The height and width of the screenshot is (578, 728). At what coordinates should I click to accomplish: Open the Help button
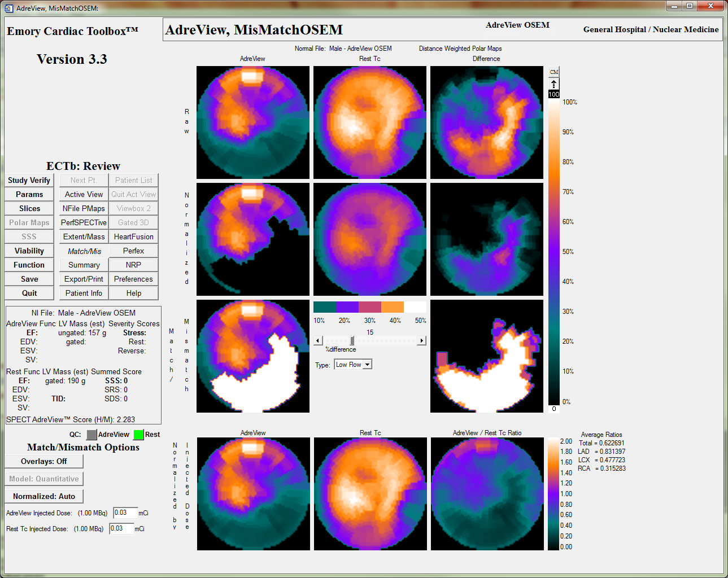[x=134, y=293]
